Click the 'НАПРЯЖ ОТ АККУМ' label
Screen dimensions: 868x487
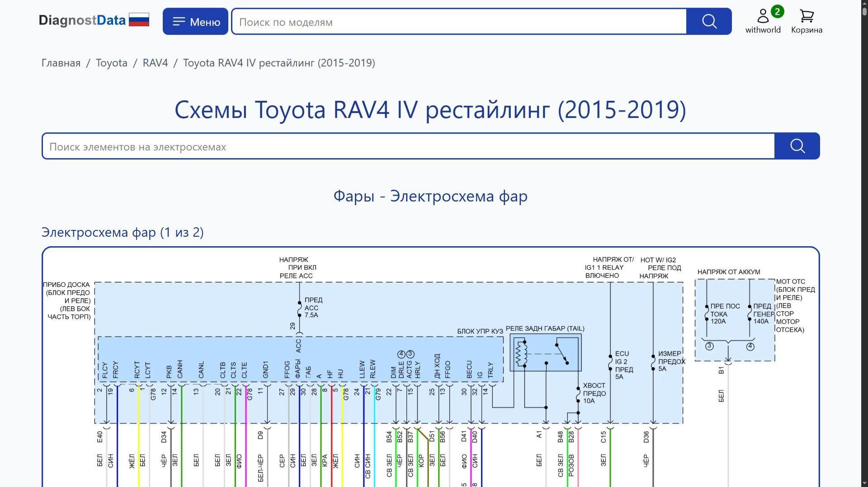(x=728, y=272)
